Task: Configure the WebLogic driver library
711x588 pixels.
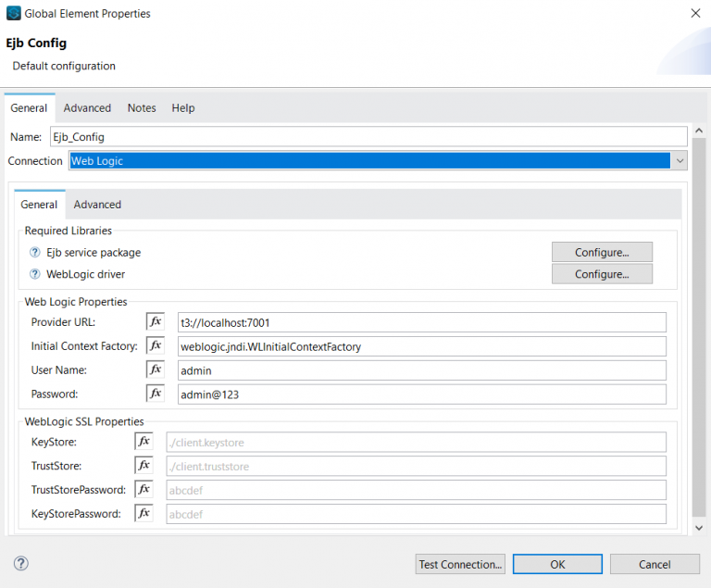Action: pyautogui.click(x=602, y=274)
